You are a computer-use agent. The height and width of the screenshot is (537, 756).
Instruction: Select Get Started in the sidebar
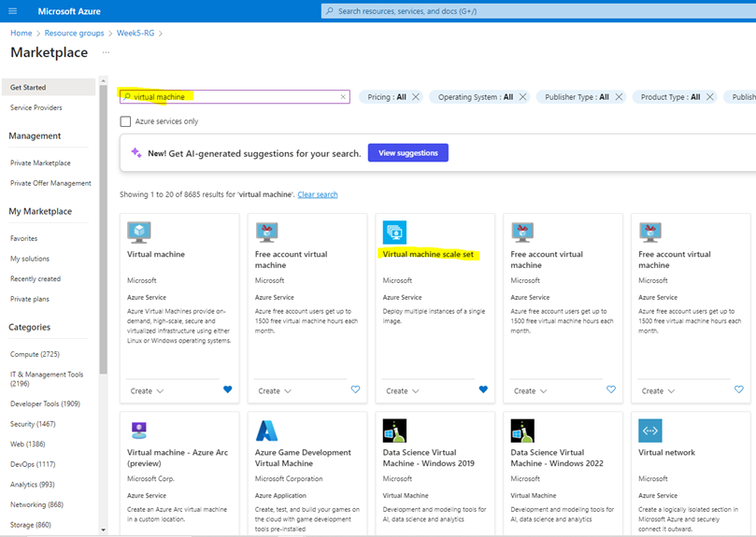point(49,87)
